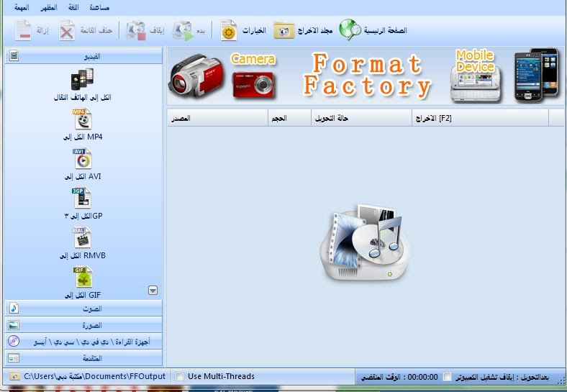Expand the Picture (الصورة) section

(x=84, y=325)
